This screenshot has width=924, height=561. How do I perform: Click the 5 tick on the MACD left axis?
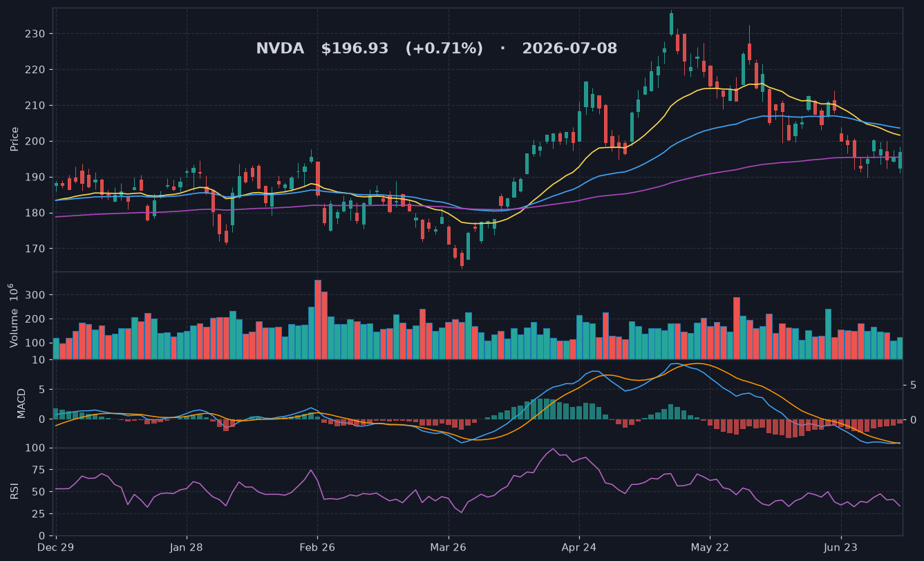click(x=42, y=390)
